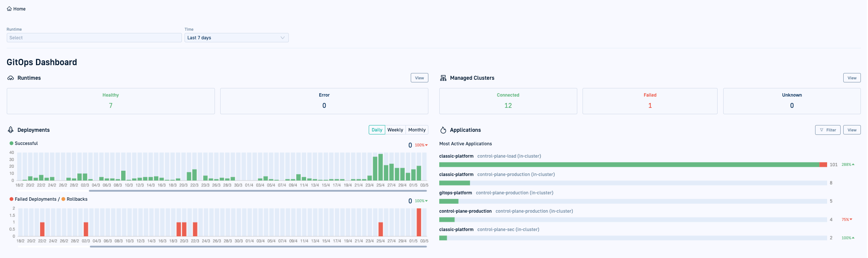Click the green up-arrow beside 288%
Image resolution: width=868 pixels, height=258 pixels.
[853, 164]
